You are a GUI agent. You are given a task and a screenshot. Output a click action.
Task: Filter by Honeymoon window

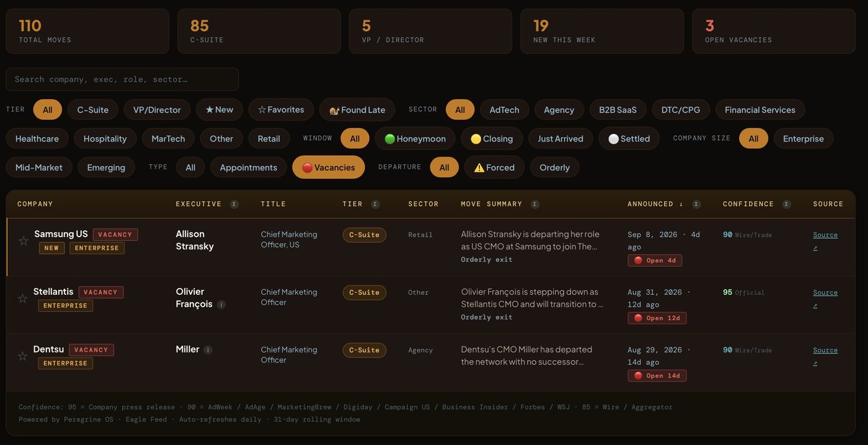pyautogui.click(x=415, y=139)
